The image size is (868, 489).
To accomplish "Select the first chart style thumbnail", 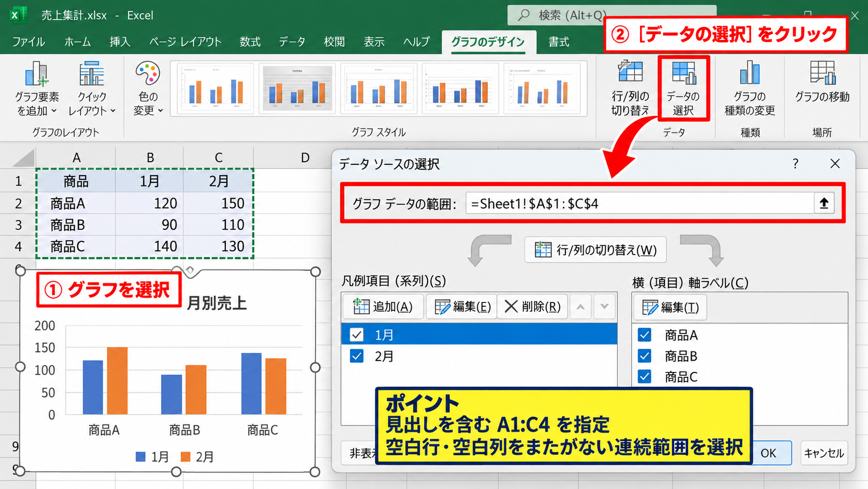I will (x=215, y=87).
